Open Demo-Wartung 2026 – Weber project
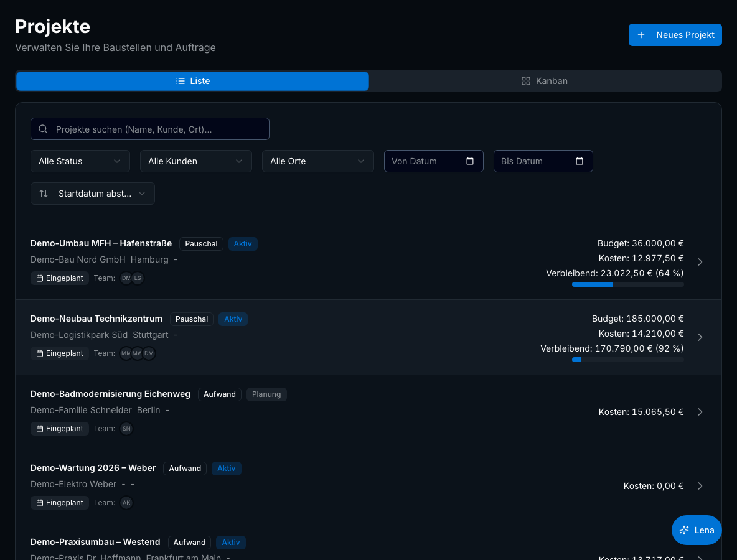 coord(93,468)
